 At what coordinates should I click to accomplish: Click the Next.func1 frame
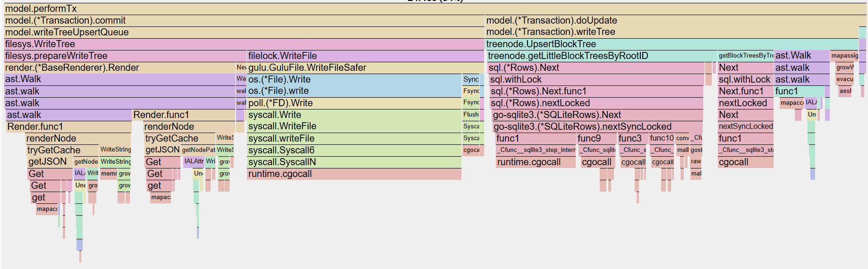746,92
